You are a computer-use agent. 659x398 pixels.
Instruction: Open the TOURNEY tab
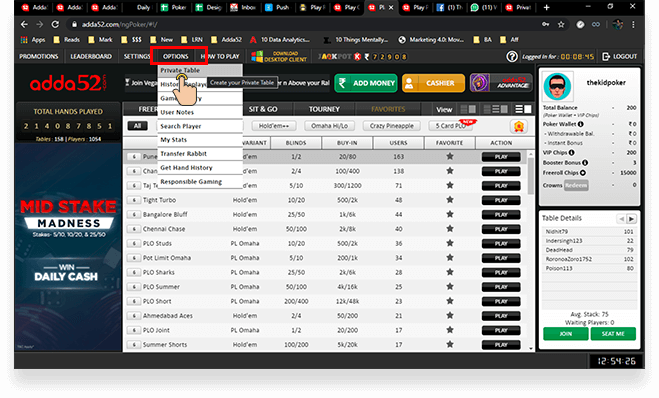(x=324, y=109)
